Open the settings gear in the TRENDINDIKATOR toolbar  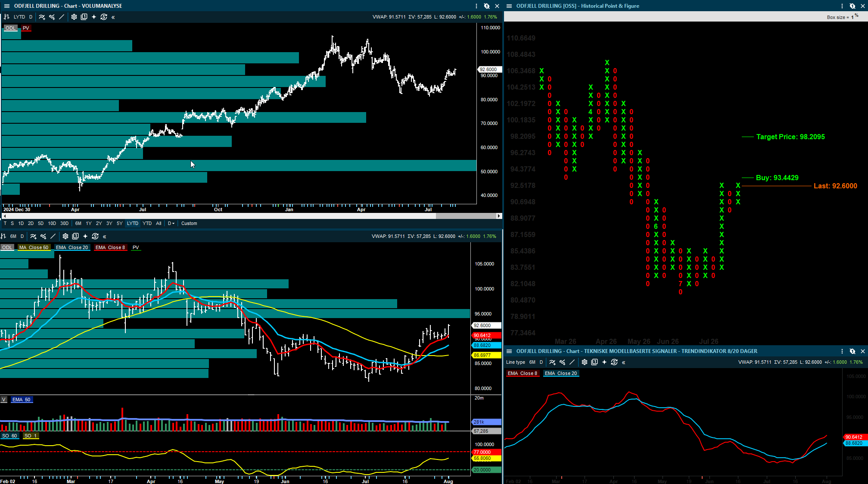click(x=585, y=362)
